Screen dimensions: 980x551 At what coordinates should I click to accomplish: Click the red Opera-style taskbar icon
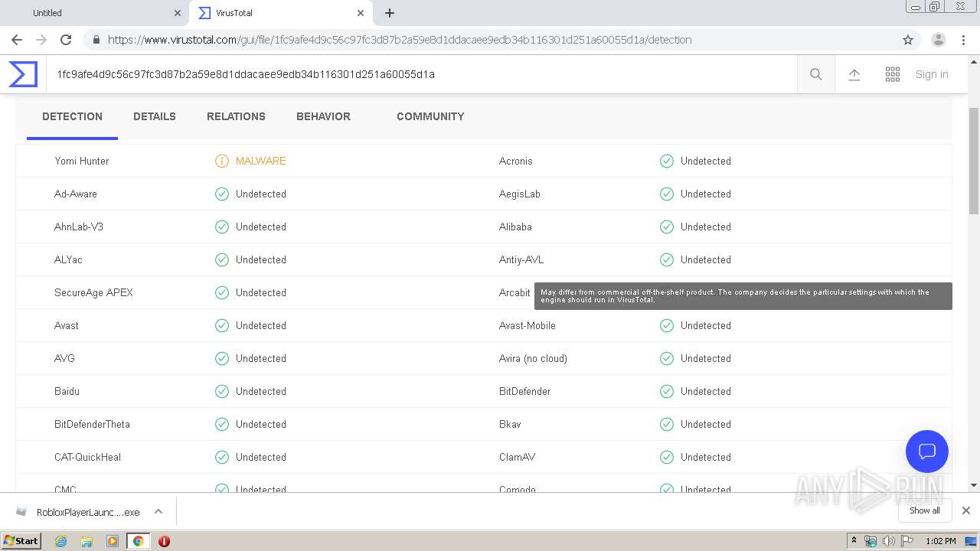(x=164, y=541)
